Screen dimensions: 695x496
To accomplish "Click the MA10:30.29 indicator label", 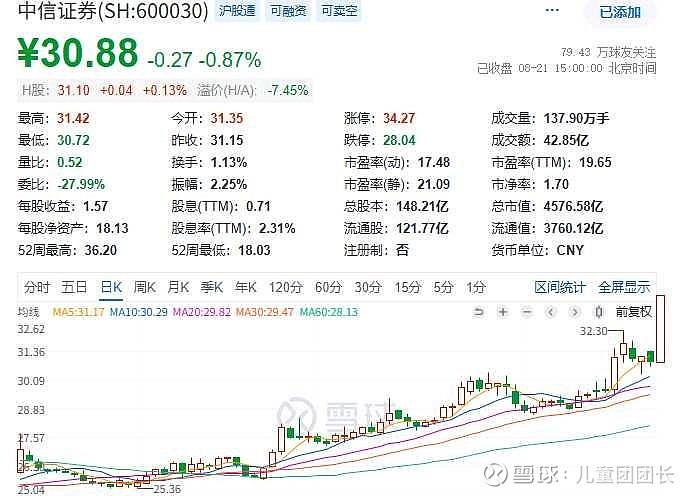I will pyautogui.click(x=139, y=312).
